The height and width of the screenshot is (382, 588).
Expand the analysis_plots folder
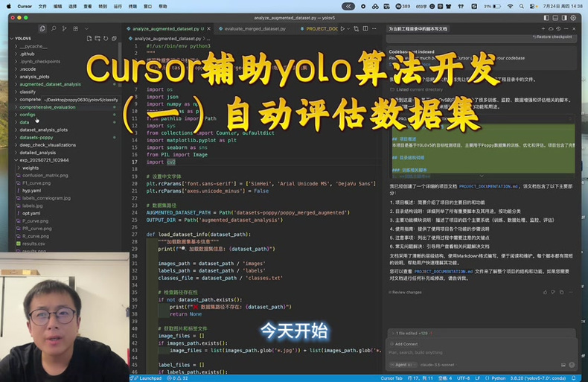point(34,77)
